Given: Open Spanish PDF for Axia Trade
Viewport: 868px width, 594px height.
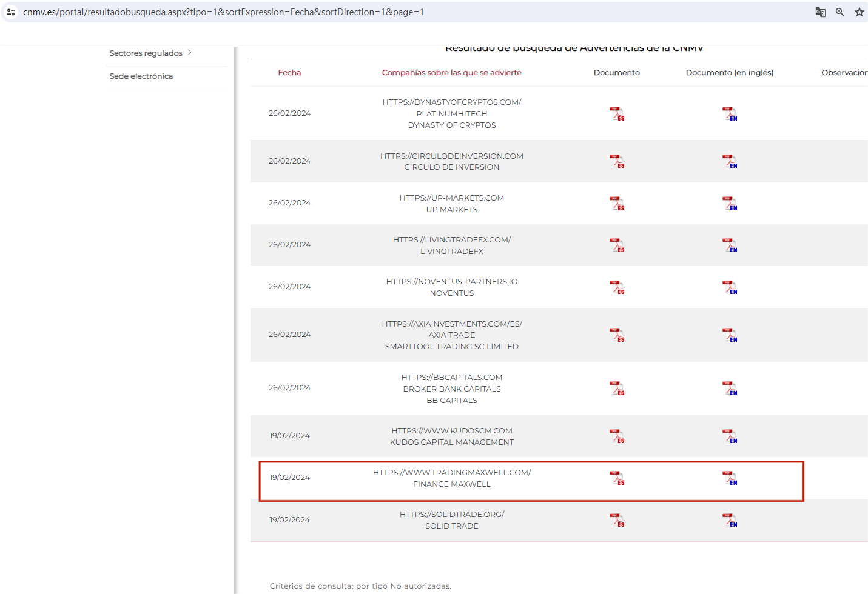Looking at the screenshot, I should (x=617, y=335).
